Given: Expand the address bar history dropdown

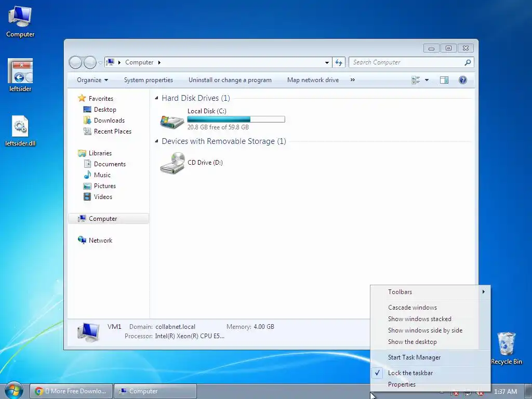Looking at the screenshot, I should (x=327, y=62).
